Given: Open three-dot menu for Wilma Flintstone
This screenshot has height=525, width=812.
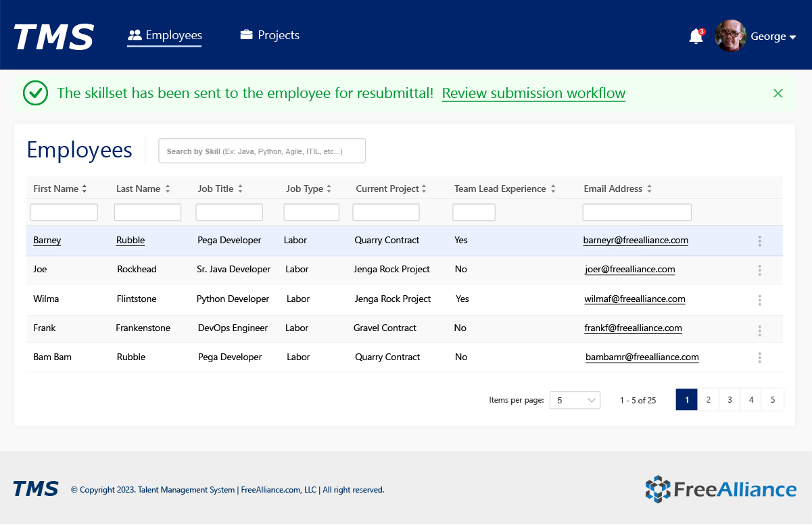Looking at the screenshot, I should click(759, 300).
